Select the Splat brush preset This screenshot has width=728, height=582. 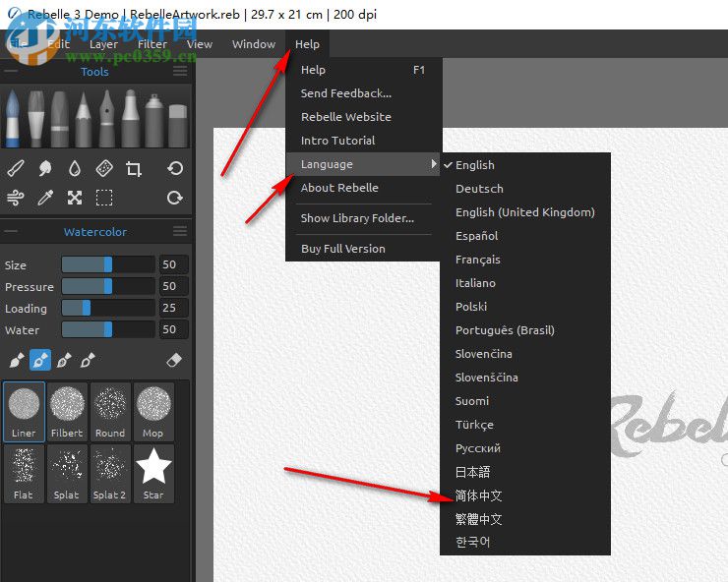[67, 474]
